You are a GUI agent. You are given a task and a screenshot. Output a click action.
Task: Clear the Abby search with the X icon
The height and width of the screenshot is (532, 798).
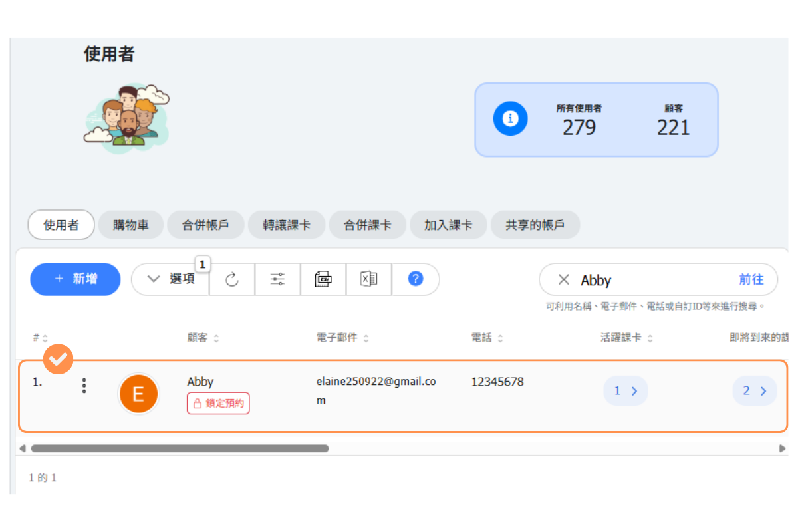[563, 280]
